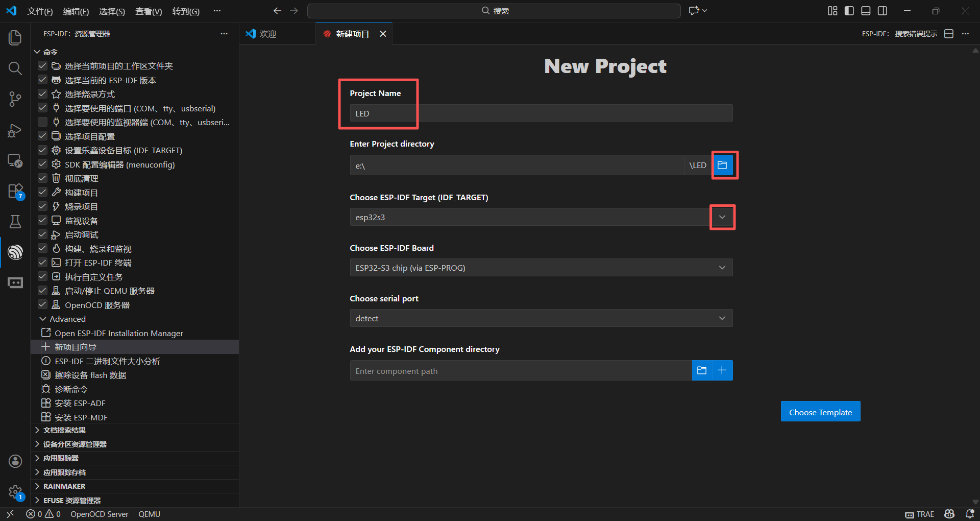Open the ESP-IDF Target dropdown showing esp32s3
Screen dimensions: 980x521
point(541,217)
